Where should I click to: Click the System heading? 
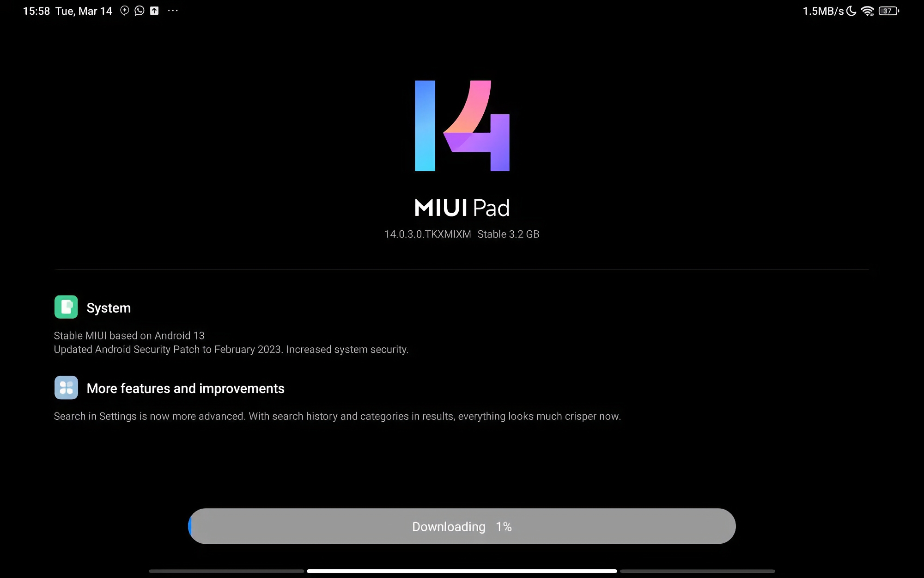tap(109, 308)
